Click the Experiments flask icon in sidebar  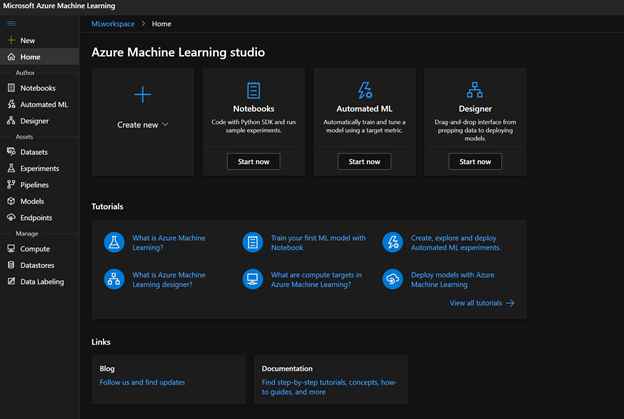click(x=11, y=168)
